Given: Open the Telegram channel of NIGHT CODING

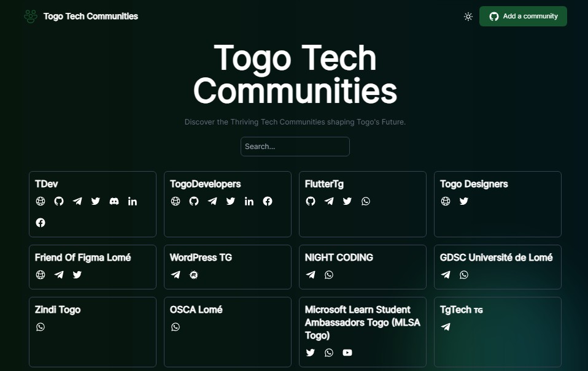Looking at the screenshot, I should [311, 275].
